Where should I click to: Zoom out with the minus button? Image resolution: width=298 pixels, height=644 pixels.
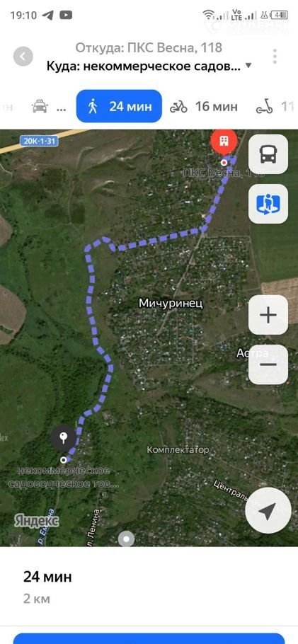(268, 364)
